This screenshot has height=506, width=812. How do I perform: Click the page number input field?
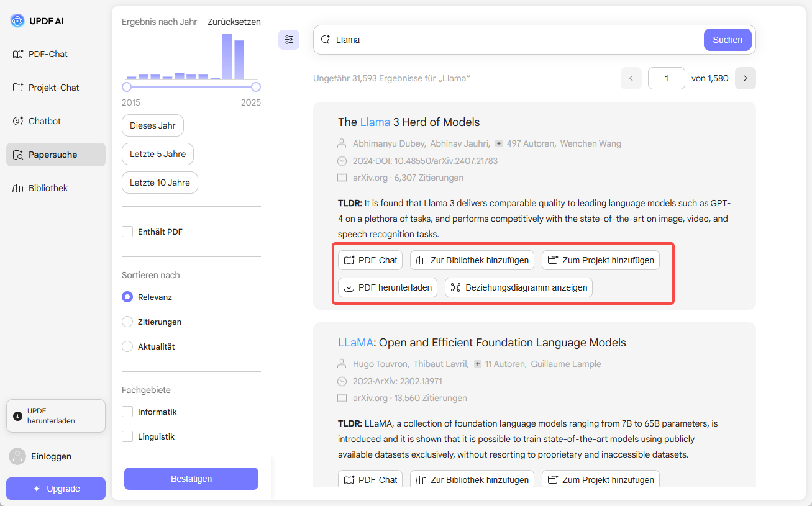point(667,78)
